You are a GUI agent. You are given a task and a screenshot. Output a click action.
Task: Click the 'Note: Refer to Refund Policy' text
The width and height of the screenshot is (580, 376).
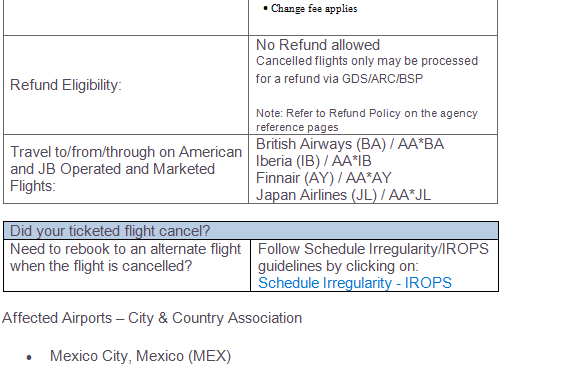(x=367, y=113)
